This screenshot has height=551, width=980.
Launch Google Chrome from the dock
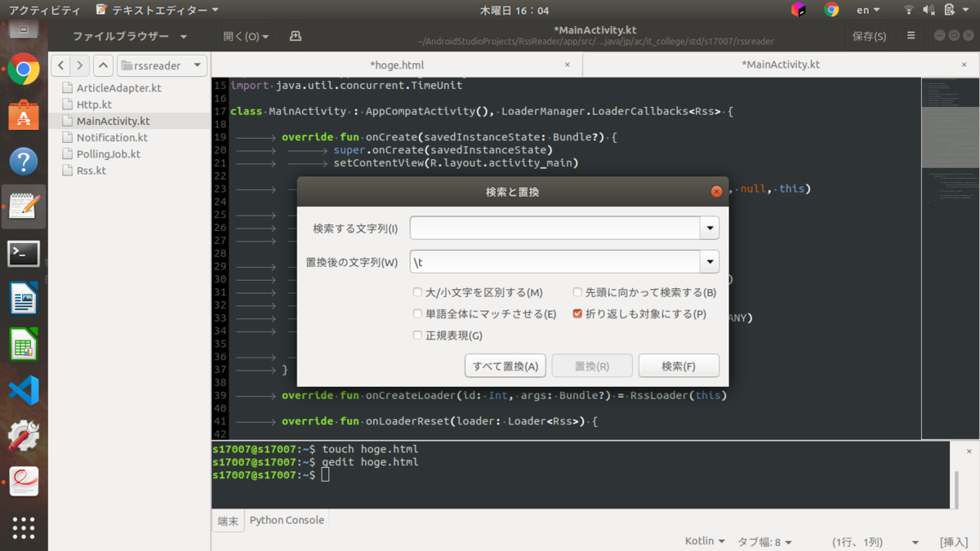click(24, 70)
